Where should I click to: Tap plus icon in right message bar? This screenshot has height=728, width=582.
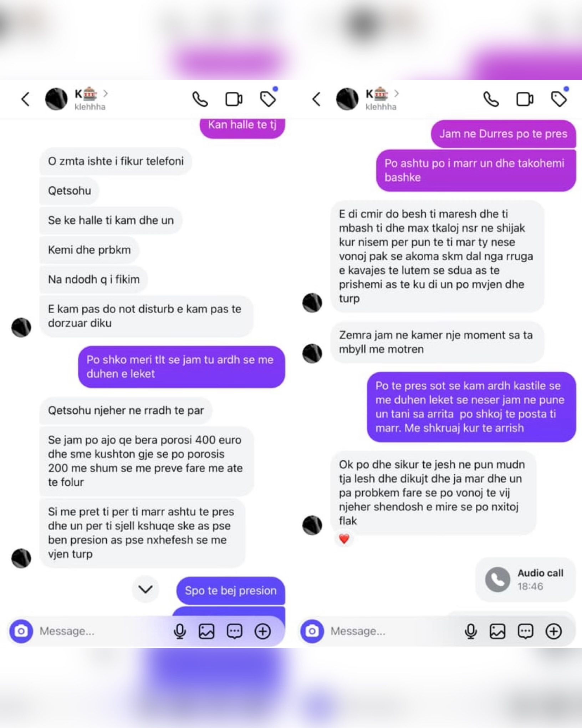[553, 631]
